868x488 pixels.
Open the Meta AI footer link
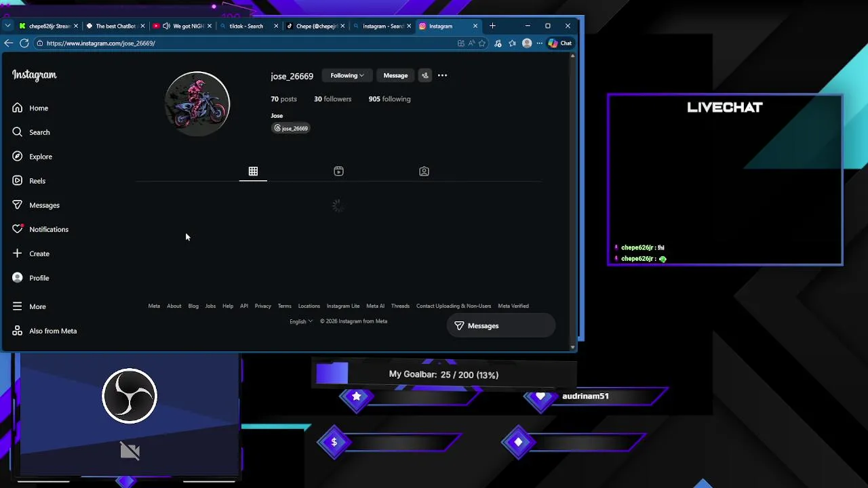tap(375, 306)
